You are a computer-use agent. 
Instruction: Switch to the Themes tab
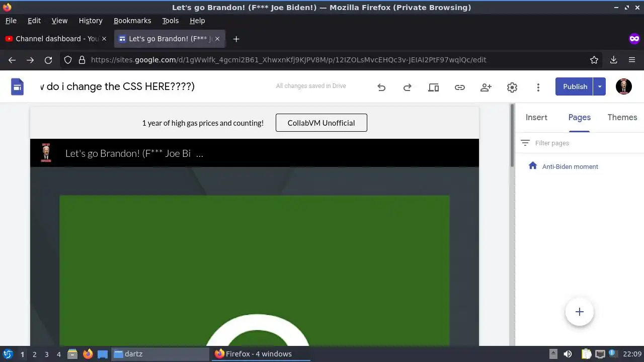pyautogui.click(x=622, y=117)
